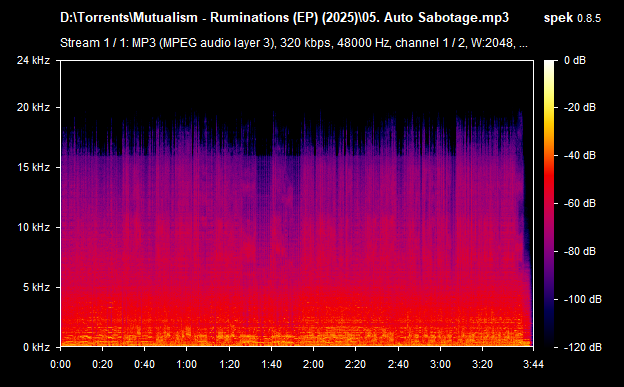Viewport: 624px width, 387px height.
Task: Click the spek 0.8.5 version label
Action: tap(572, 18)
